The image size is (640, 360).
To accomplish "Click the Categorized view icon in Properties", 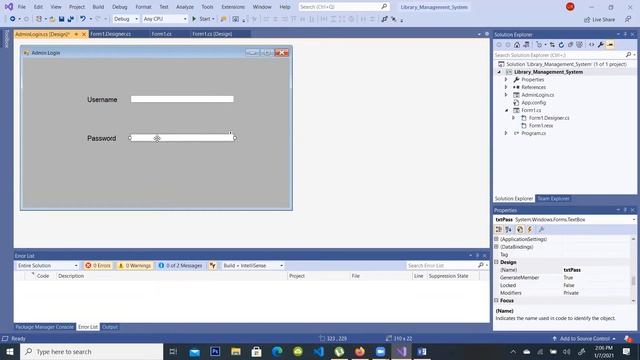I will pyautogui.click(x=499, y=230).
